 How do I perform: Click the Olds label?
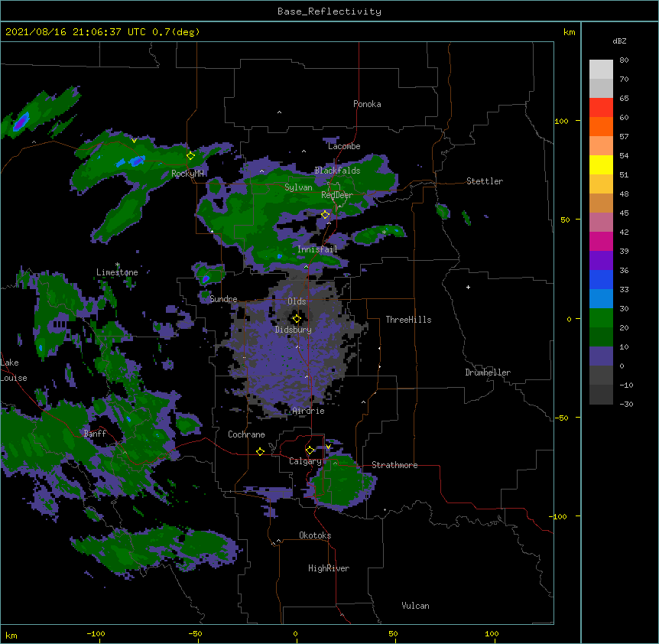tap(297, 301)
